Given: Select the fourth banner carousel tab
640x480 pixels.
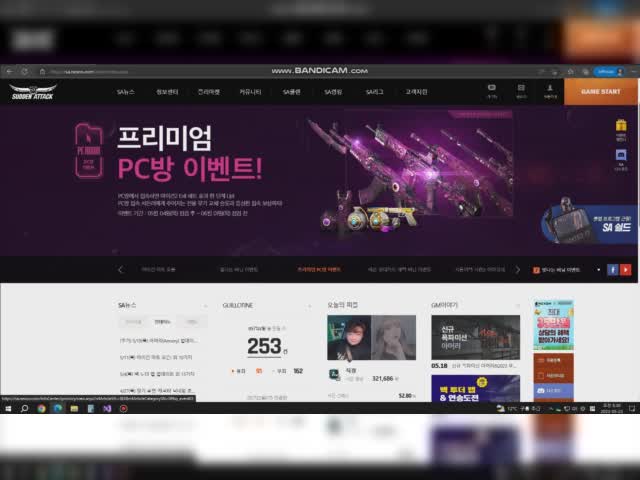Looking at the screenshot, I should coord(399,270).
